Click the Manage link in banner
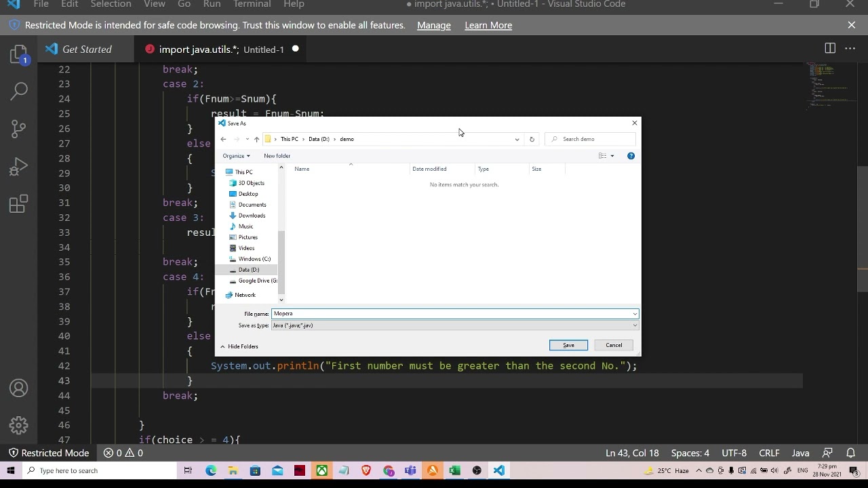 (434, 25)
